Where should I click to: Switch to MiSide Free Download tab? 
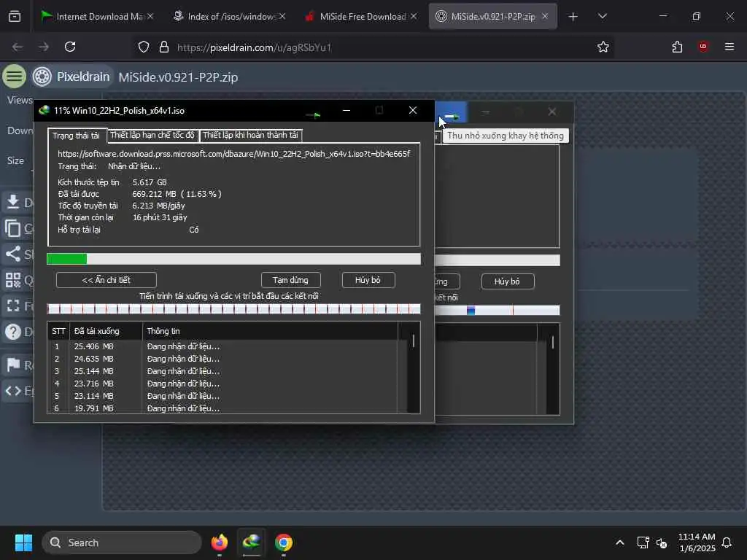[361, 16]
